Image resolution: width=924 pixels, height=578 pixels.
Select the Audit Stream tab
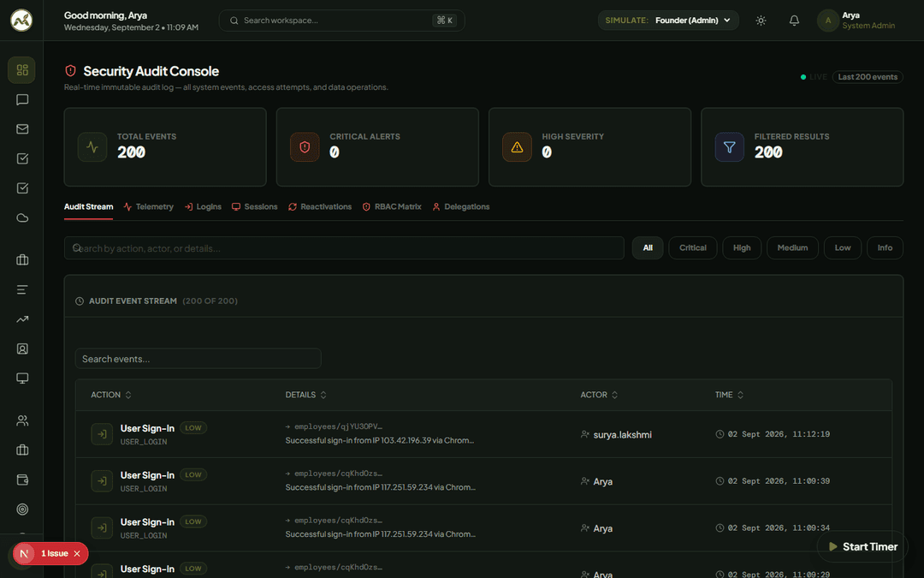(88, 207)
